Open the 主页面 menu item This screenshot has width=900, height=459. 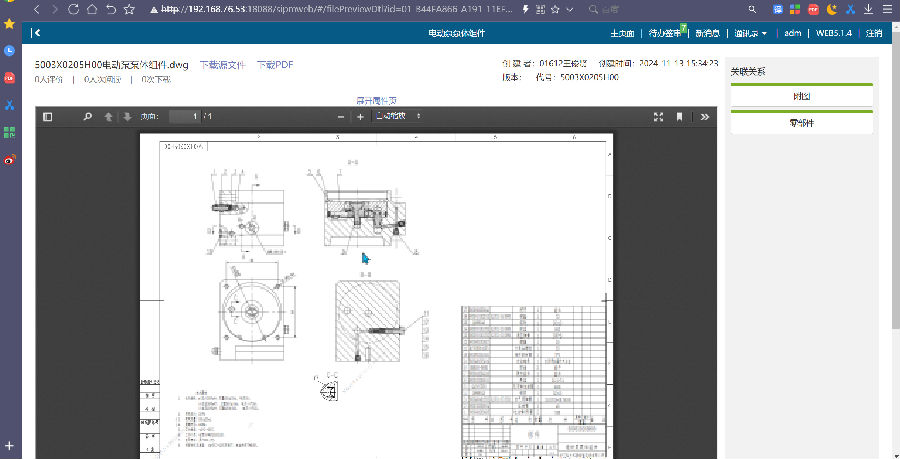coord(623,33)
